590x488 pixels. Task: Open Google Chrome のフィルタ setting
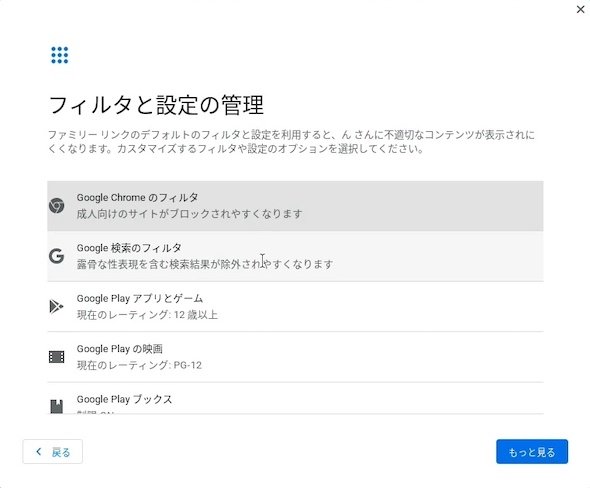[x=295, y=206]
